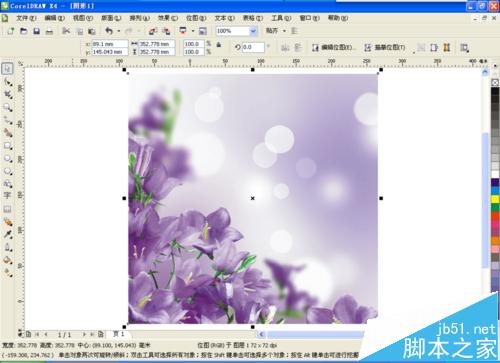Click the mirror horizontally button
Screen dimensions: 500x363
[285, 48]
